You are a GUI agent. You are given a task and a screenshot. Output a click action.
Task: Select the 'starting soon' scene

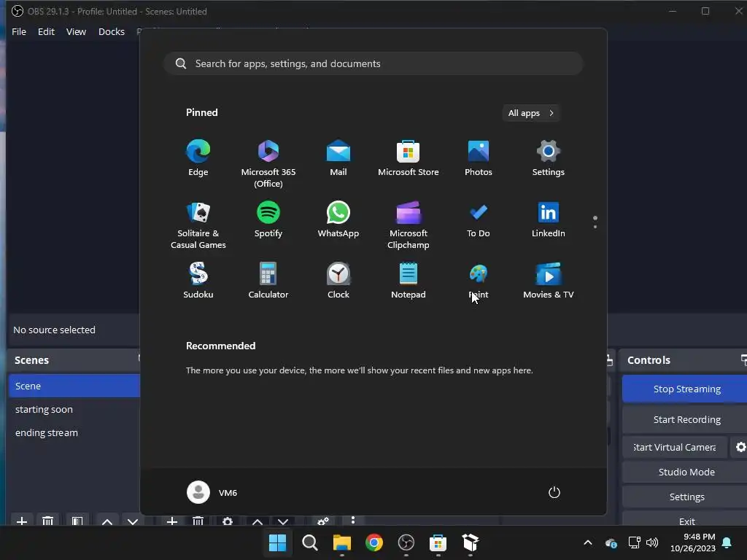74,410
